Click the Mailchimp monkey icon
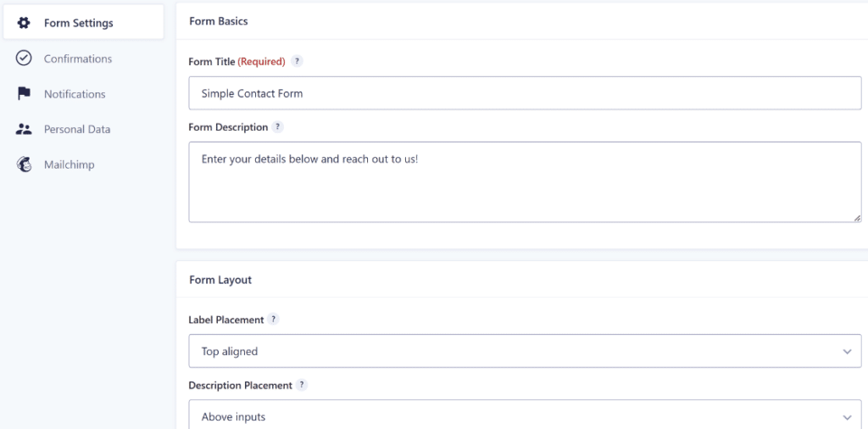The image size is (868, 429). point(24,164)
